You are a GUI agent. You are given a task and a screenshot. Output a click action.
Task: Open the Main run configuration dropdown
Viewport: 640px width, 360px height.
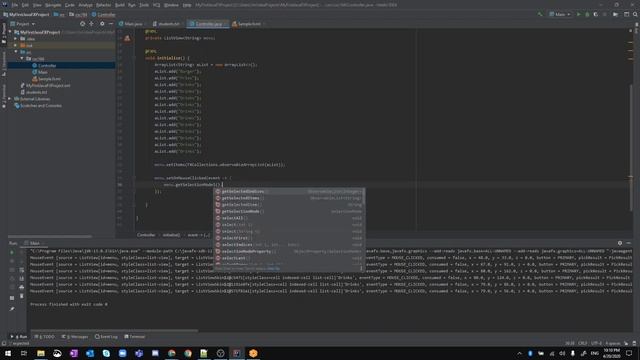pos(560,14)
